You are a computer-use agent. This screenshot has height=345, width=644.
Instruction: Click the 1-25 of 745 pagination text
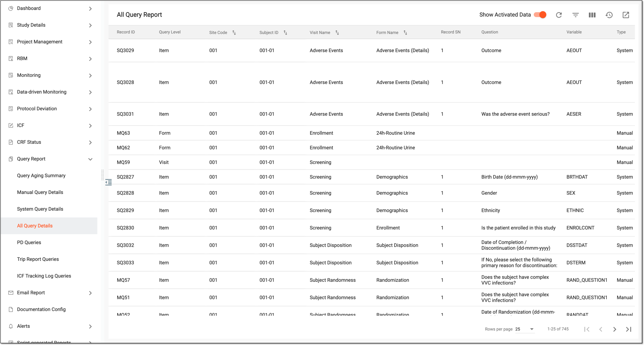[558, 329]
